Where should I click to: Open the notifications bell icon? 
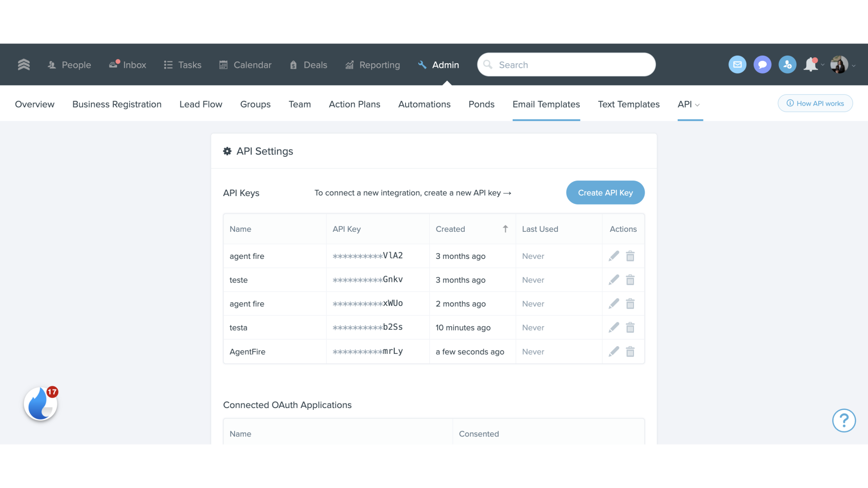pos(811,65)
